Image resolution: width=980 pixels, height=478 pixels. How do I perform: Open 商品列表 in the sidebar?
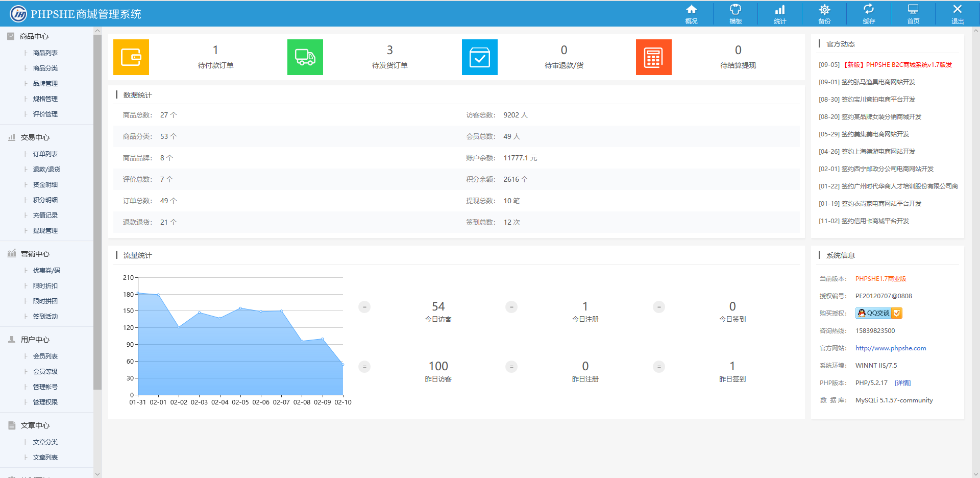click(45, 53)
